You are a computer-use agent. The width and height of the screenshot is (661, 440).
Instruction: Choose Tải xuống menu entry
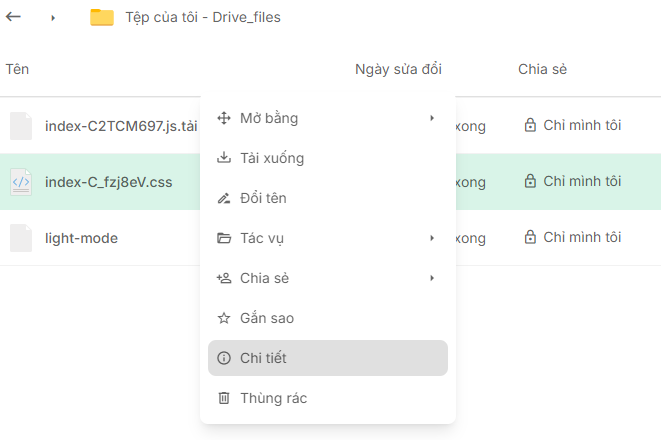272,158
